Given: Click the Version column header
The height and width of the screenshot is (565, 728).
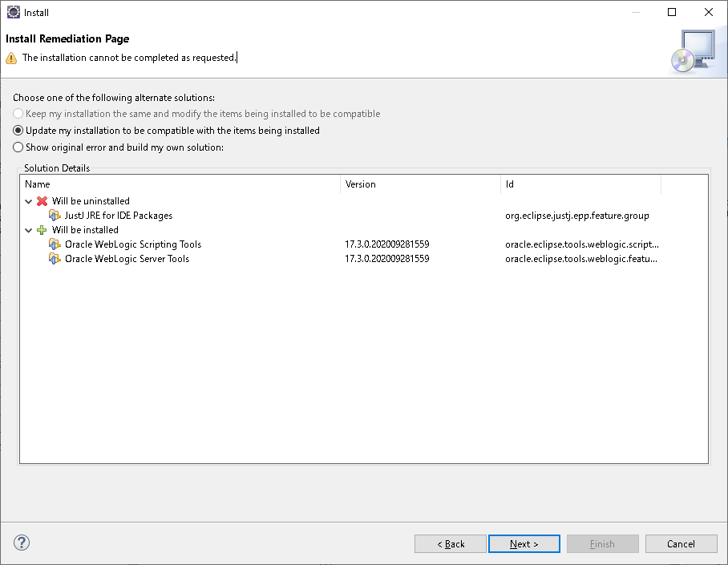Looking at the screenshot, I should [x=420, y=184].
